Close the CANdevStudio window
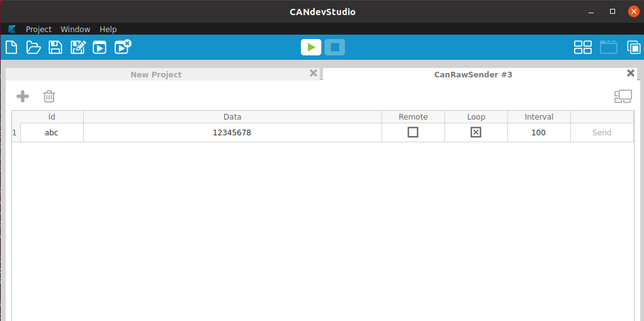This screenshot has width=644, height=321. [634, 11]
